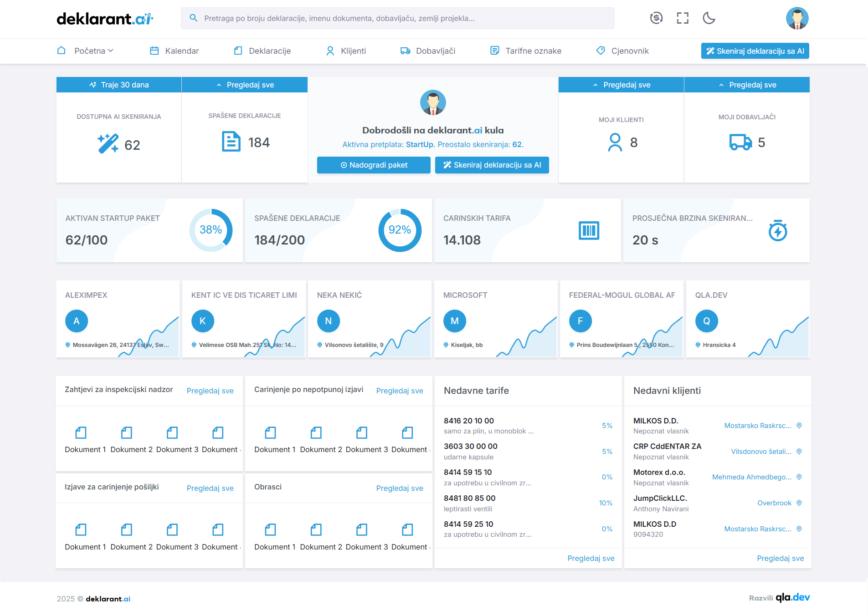Click the truck icon under Moji dobavljači

click(740, 143)
